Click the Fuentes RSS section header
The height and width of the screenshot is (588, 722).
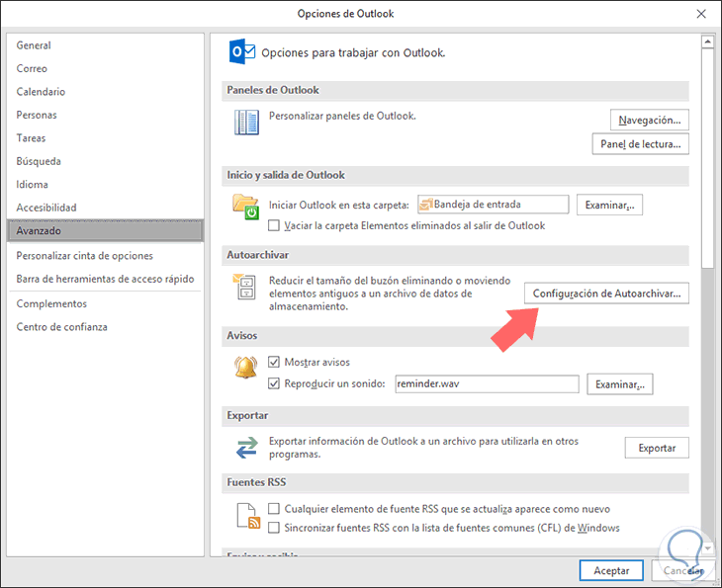(x=455, y=482)
